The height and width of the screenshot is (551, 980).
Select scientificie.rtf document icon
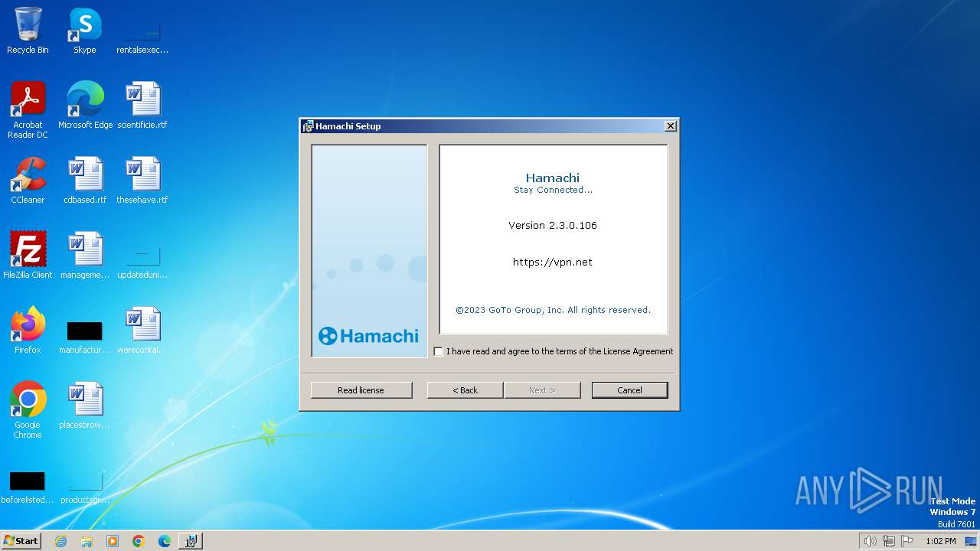(142, 106)
